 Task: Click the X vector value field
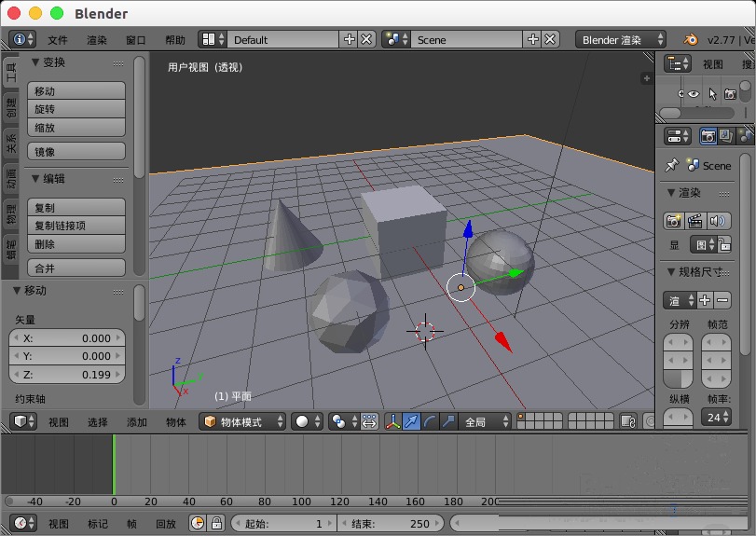67,338
